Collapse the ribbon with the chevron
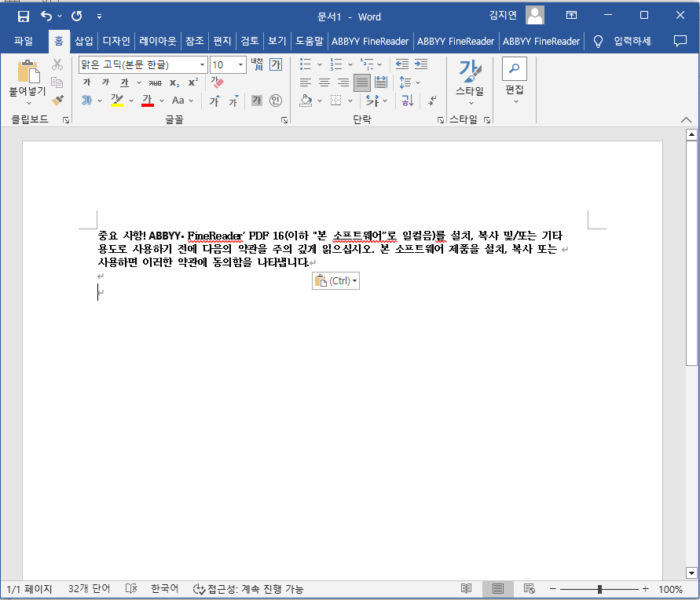This screenshot has width=700, height=600. [686, 119]
